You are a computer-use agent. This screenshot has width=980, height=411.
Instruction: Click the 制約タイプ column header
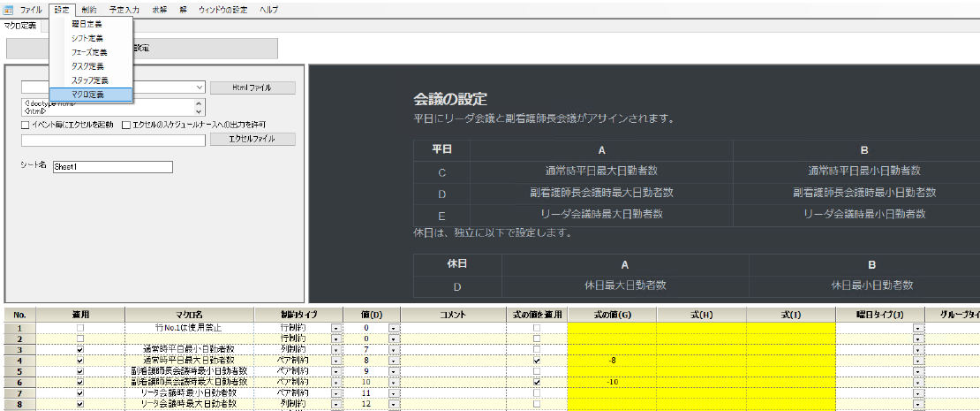(298, 315)
